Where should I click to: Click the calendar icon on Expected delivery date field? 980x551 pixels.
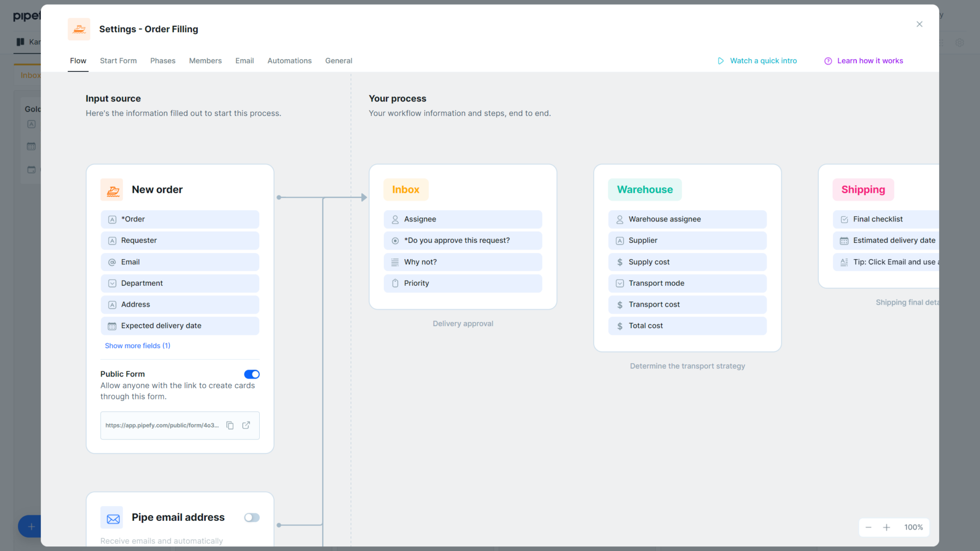pyautogui.click(x=112, y=325)
